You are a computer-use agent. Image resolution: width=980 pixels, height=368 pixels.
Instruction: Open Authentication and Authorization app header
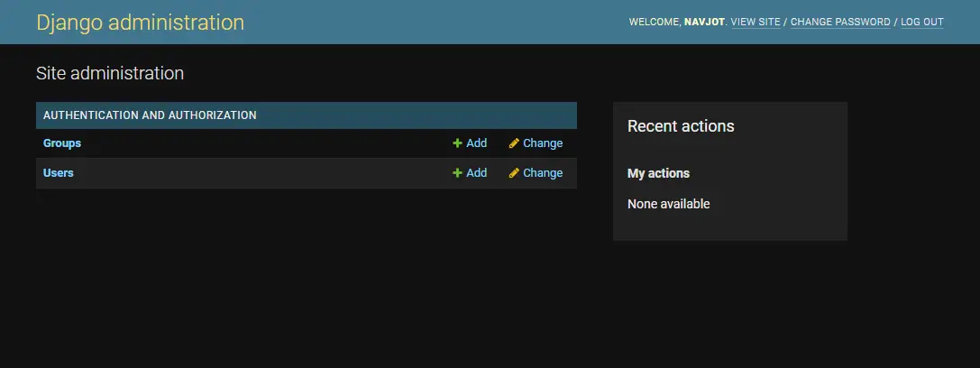coord(150,115)
